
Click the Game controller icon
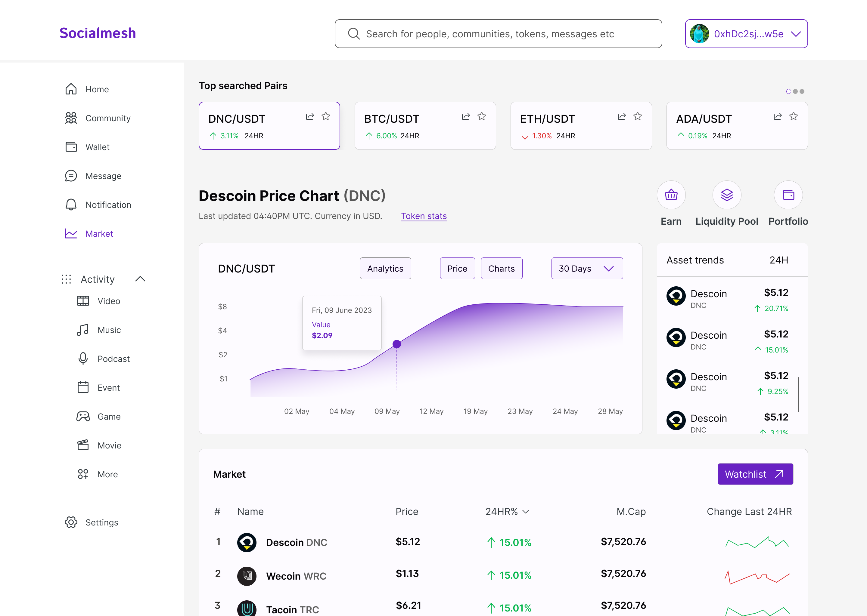(x=83, y=417)
